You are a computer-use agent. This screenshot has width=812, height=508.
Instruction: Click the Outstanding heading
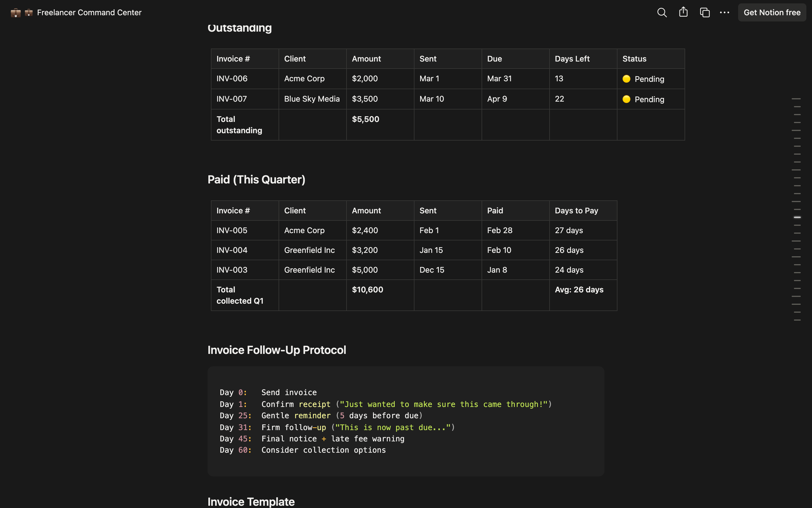240,28
